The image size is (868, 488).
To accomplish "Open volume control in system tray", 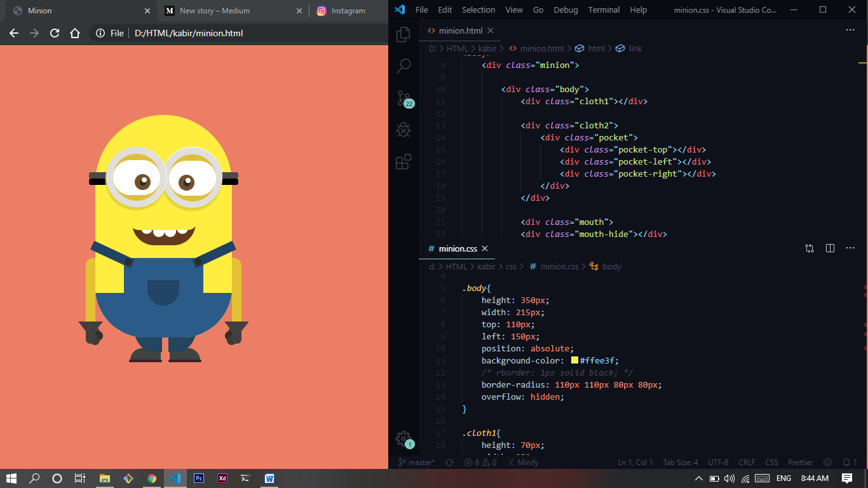I will point(729,478).
